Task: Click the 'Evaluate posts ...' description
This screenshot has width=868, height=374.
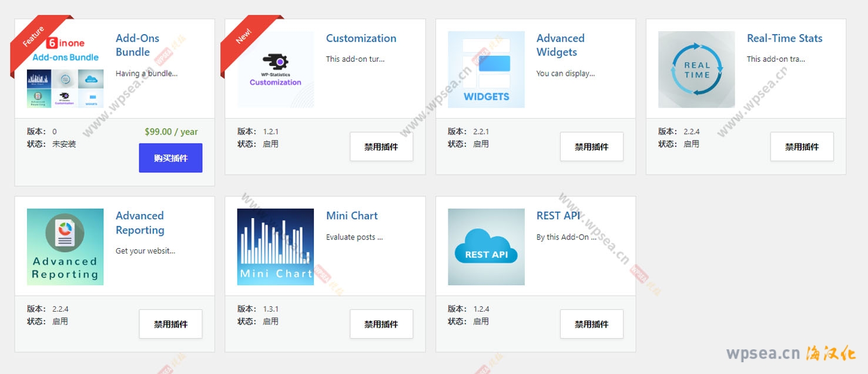Action: (354, 237)
